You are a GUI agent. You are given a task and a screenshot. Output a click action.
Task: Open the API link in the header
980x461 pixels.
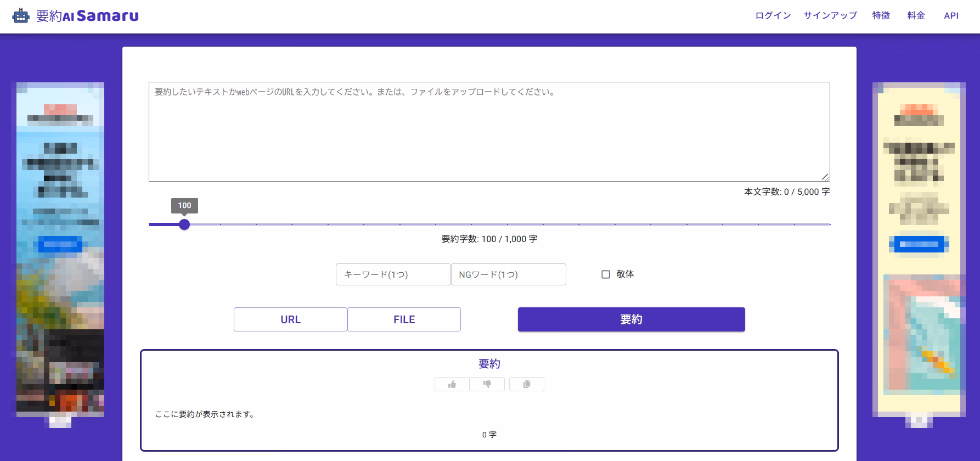951,16
